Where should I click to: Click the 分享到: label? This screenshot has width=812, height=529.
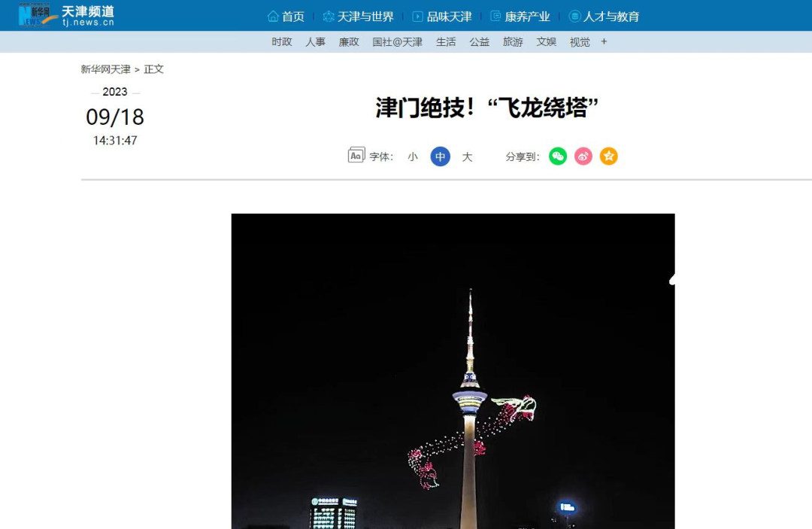coord(523,157)
